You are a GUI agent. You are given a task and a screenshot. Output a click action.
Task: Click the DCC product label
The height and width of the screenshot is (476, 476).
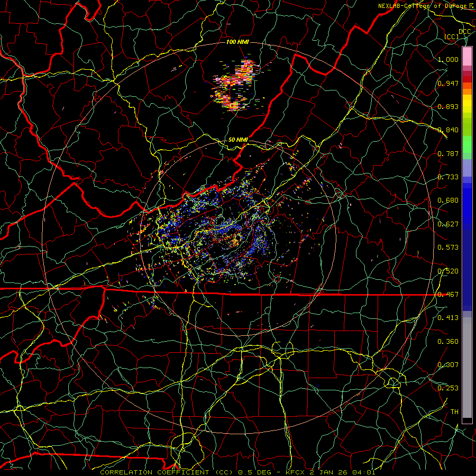[x=464, y=32]
